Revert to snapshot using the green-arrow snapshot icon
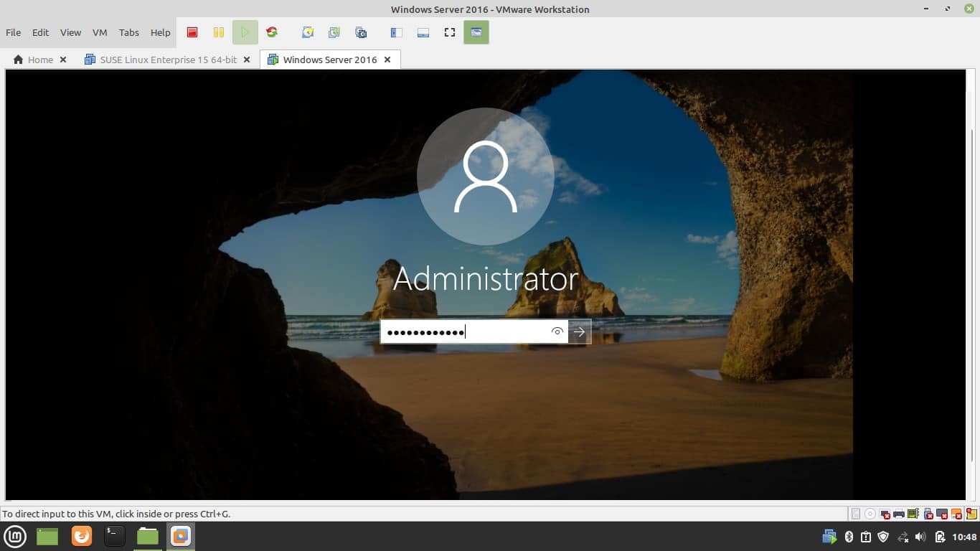 (334, 32)
